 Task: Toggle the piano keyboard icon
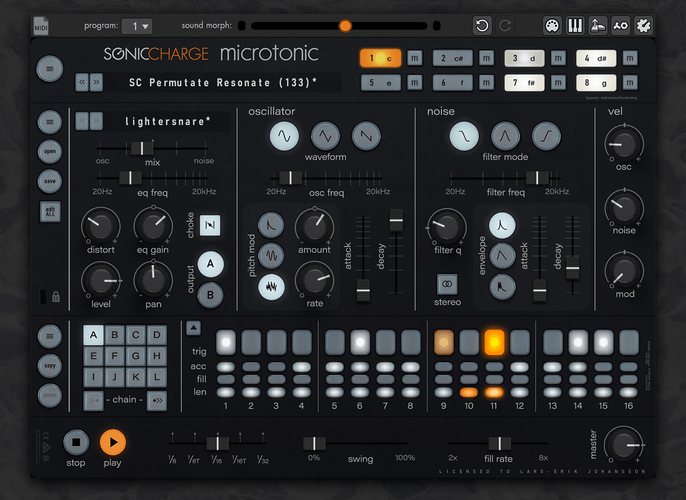tap(575, 26)
